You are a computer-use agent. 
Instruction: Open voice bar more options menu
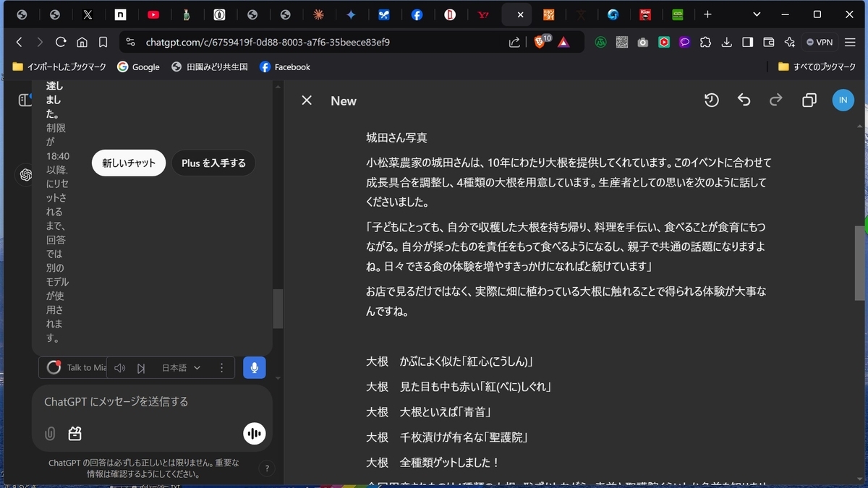coord(221,368)
